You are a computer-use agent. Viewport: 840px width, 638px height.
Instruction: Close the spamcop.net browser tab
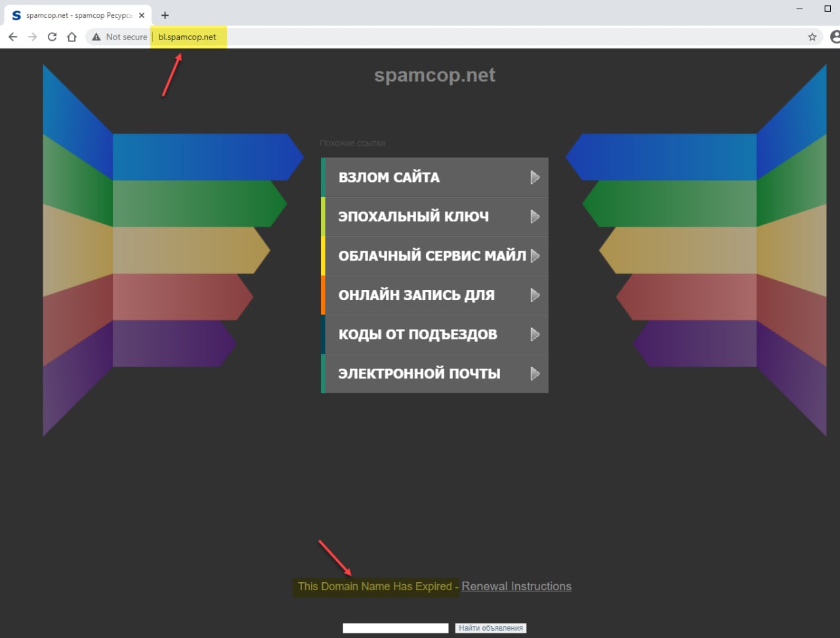pos(142,15)
